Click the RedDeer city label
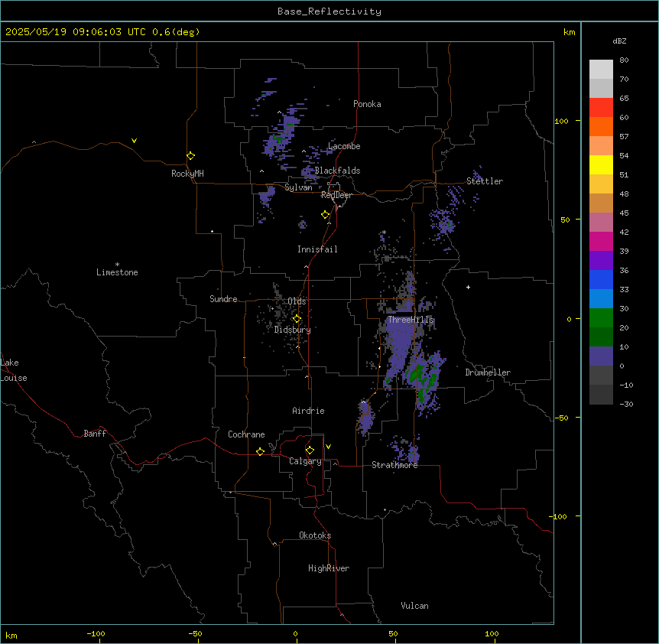This screenshot has width=659, height=644. (x=336, y=195)
